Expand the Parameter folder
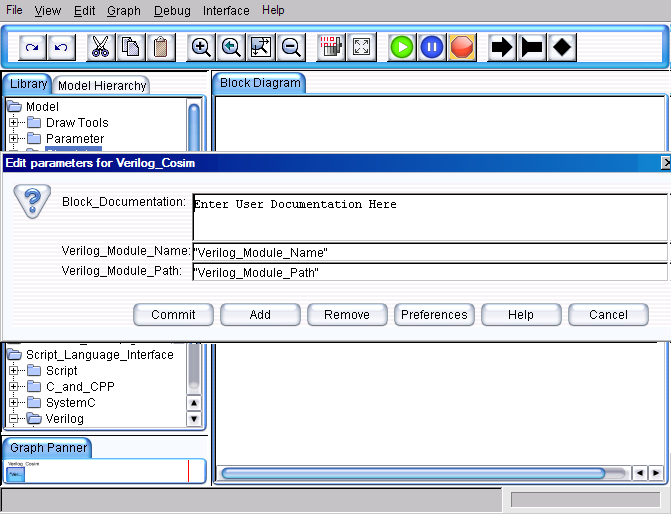Screen dimensions: 671x514 pos(13,138)
